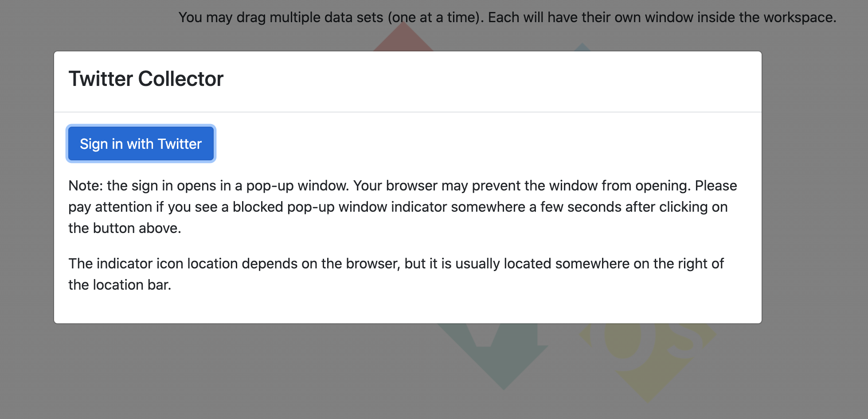
Task: Click 'You may drag multiple data sets' text
Action: [281, 17]
